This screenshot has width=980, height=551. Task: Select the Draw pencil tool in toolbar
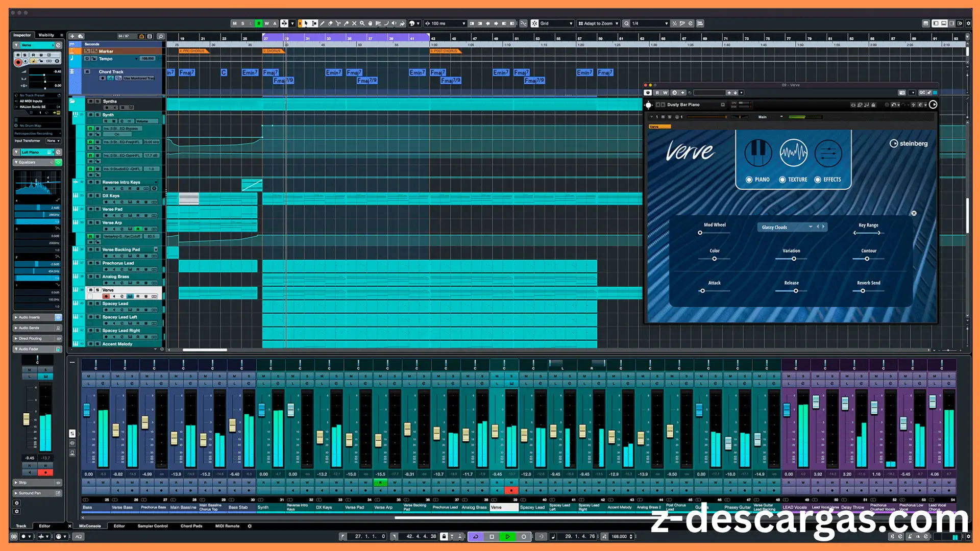322,23
